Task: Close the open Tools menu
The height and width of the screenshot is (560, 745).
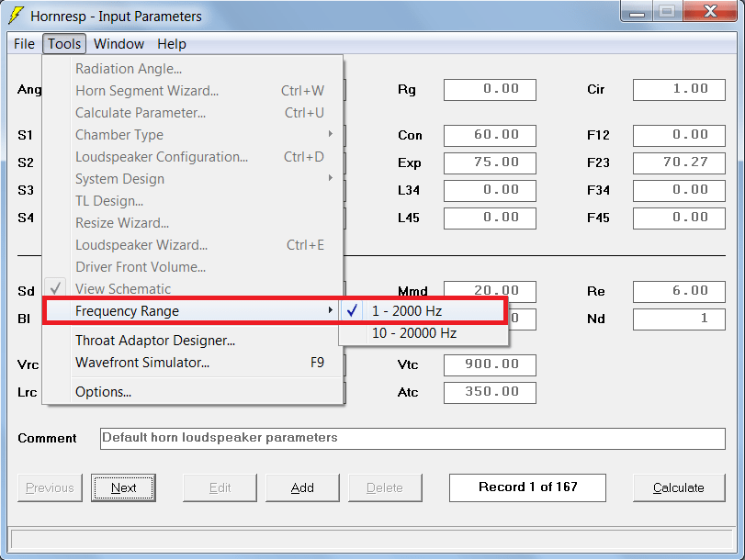Action: (64, 44)
